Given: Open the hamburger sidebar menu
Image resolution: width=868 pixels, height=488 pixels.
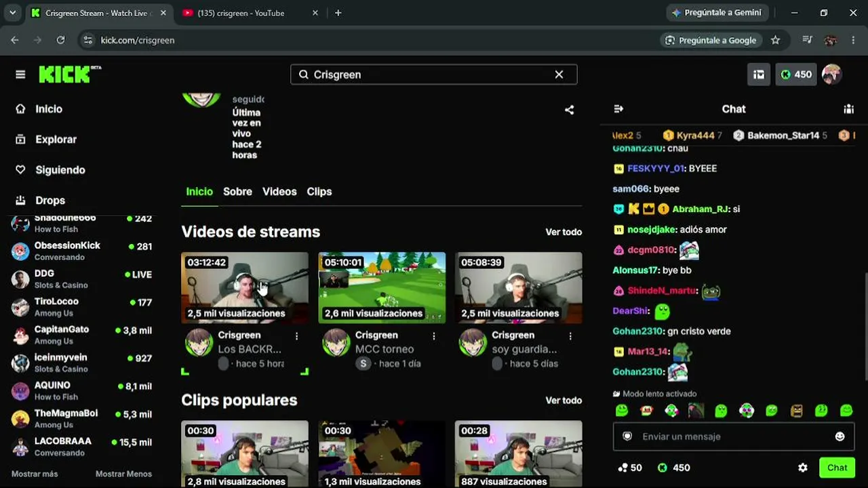Looking at the screenshot, I should [20, 75].
